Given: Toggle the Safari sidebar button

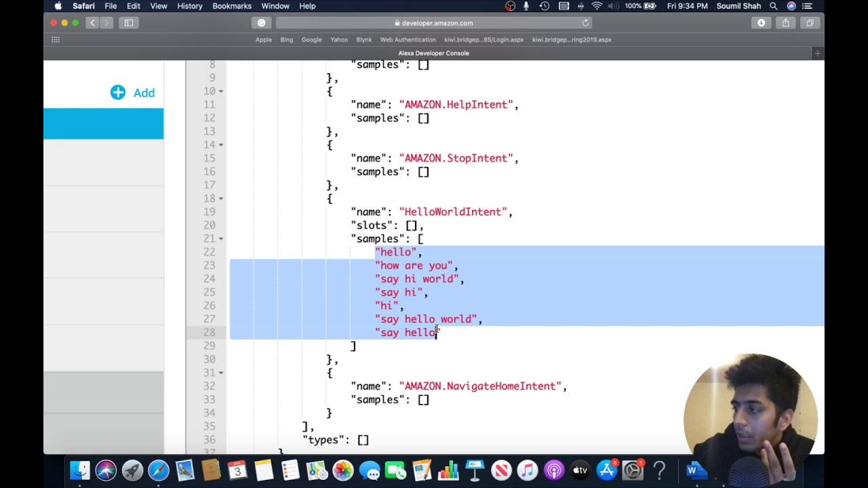Looking at the screenshot, I should [x=129, y=23].
